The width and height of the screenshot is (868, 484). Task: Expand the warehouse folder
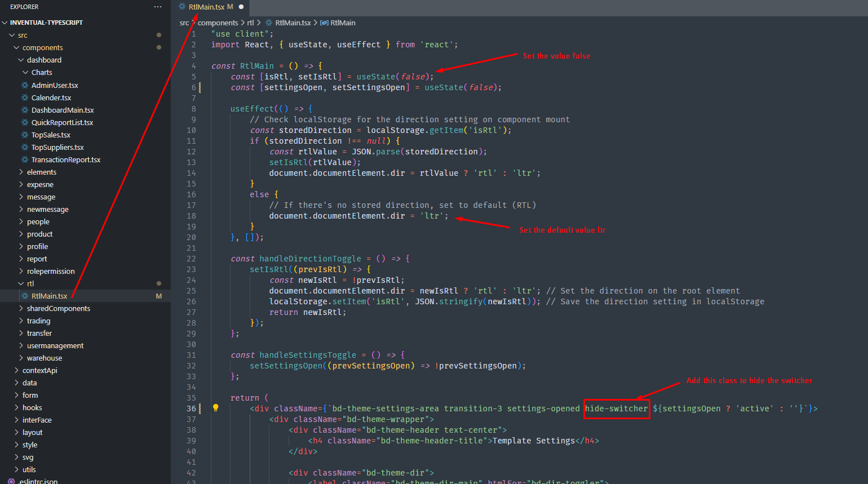click(x=21, y=358)
